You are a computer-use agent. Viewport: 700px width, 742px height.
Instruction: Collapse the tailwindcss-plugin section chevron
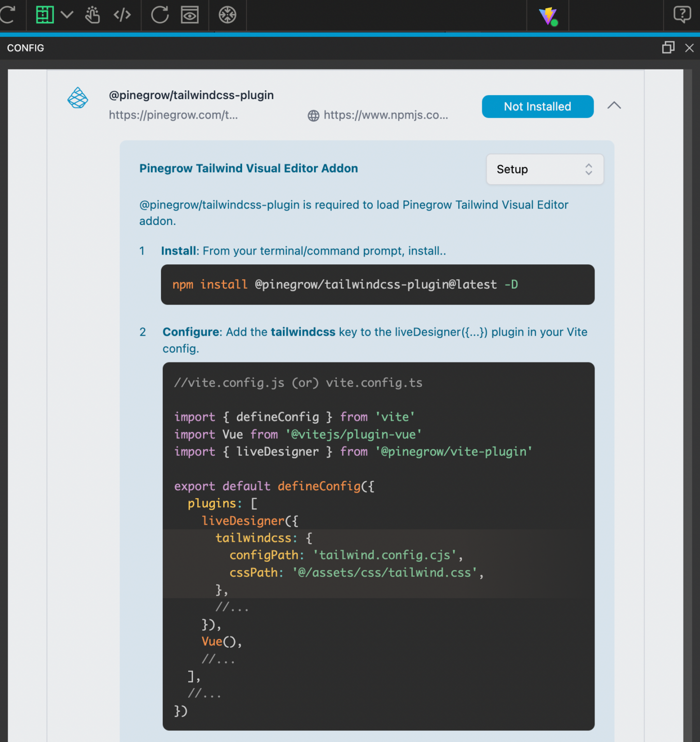[x=614, y=105]
